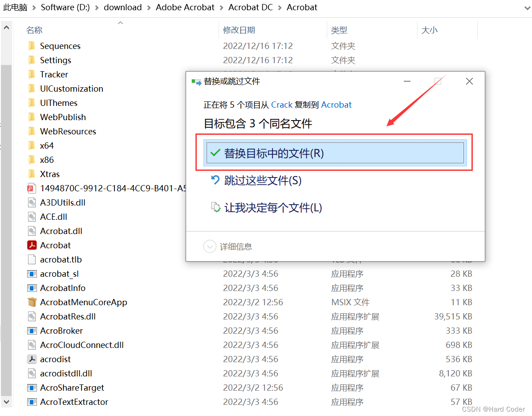Select the MSIX 文件 type cell
This screenshot has height=416, width=532.
pyautogui.click(x=350, y=302)
